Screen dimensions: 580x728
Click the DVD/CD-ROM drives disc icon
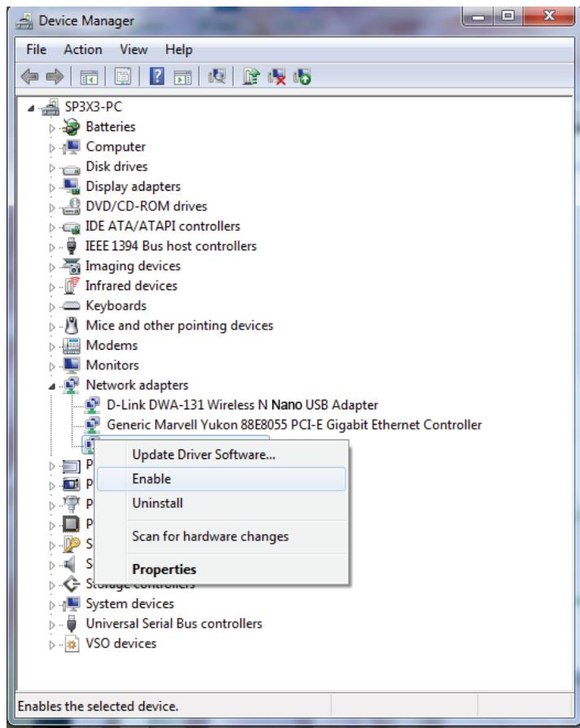tap(72, 206)
